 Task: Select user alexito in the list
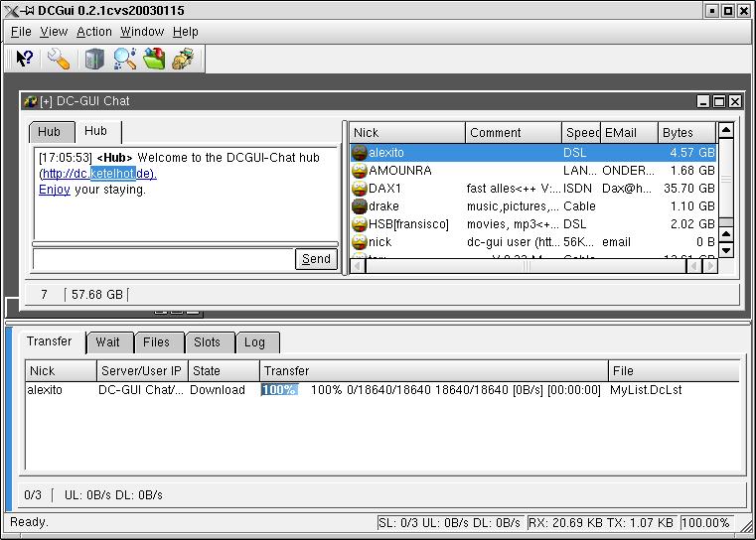pyautogui.click(x=532, y=153)
